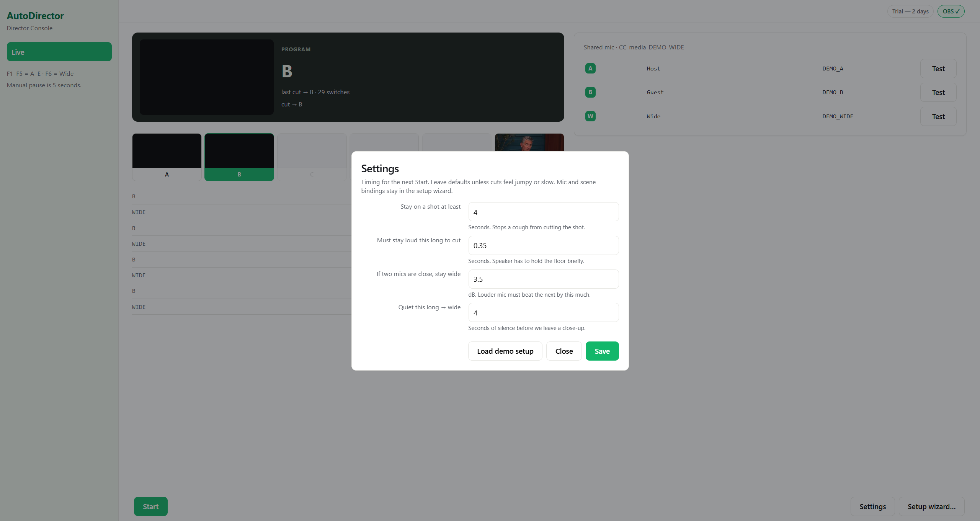Select the Live sidebar tab
980x521 pixels.
point(59,52)
